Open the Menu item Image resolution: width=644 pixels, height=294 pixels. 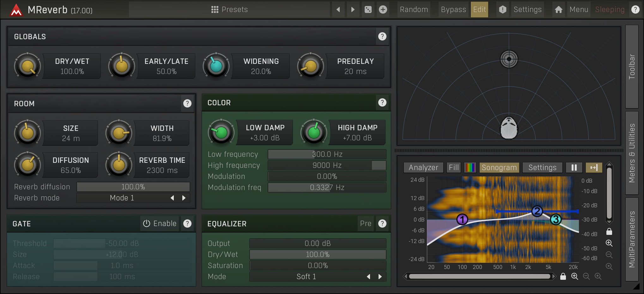pyautogui.click(x=579, y=9)
